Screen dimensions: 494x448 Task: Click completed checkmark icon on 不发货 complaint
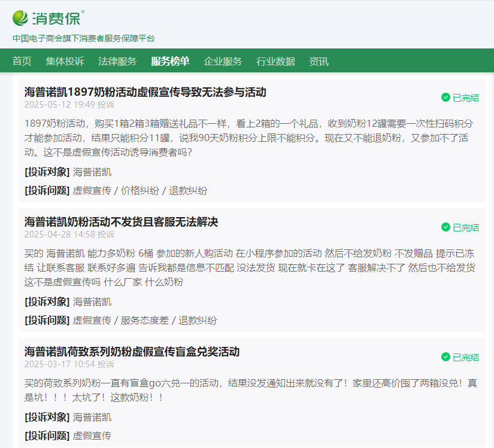[x=445, y=227]
